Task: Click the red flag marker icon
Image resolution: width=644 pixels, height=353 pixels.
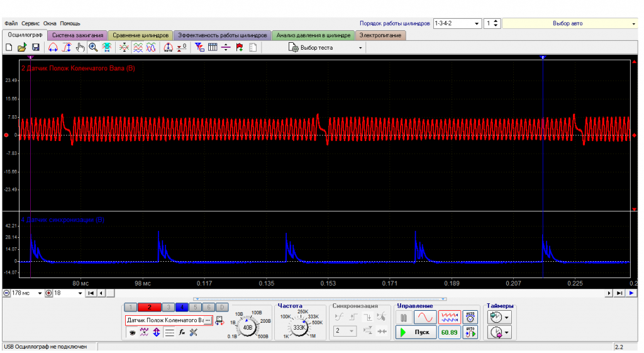Action: [x=240, y=48]
